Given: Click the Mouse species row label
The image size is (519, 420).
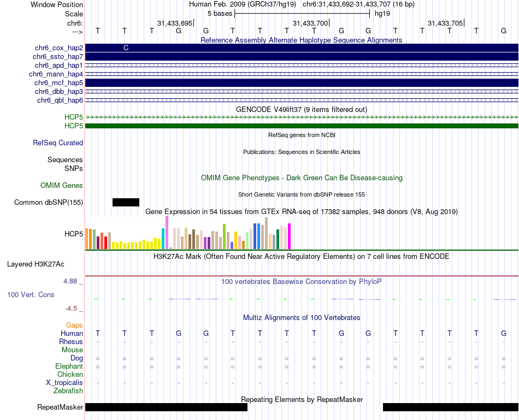Looking at the screenshot, I should 72,350.
